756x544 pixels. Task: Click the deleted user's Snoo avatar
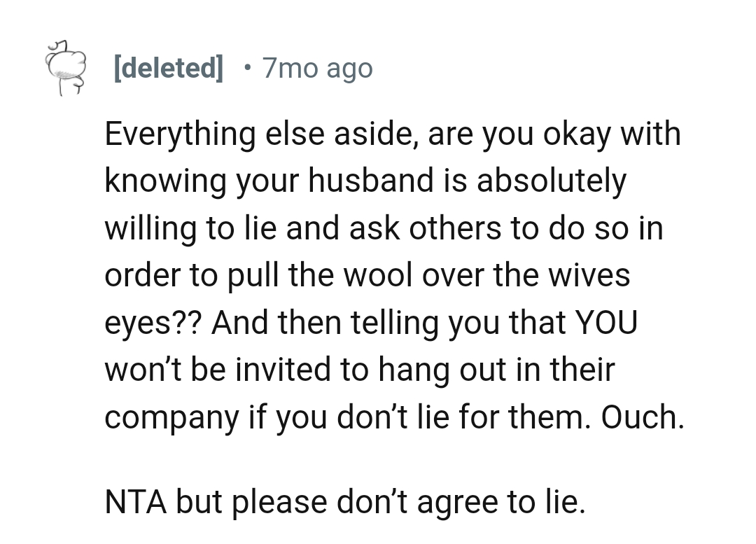click(64, 69)
